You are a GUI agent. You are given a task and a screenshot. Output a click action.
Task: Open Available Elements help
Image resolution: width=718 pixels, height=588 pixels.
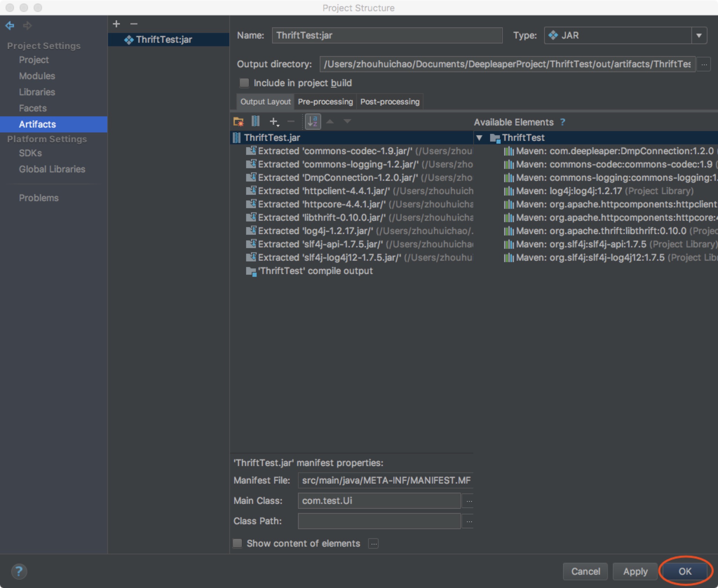(563, 122)
